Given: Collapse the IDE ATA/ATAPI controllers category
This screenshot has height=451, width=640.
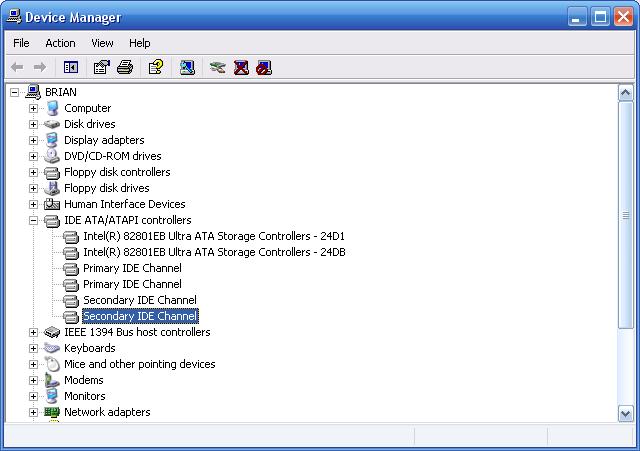Looking at the screenshot, I should 33,220.
